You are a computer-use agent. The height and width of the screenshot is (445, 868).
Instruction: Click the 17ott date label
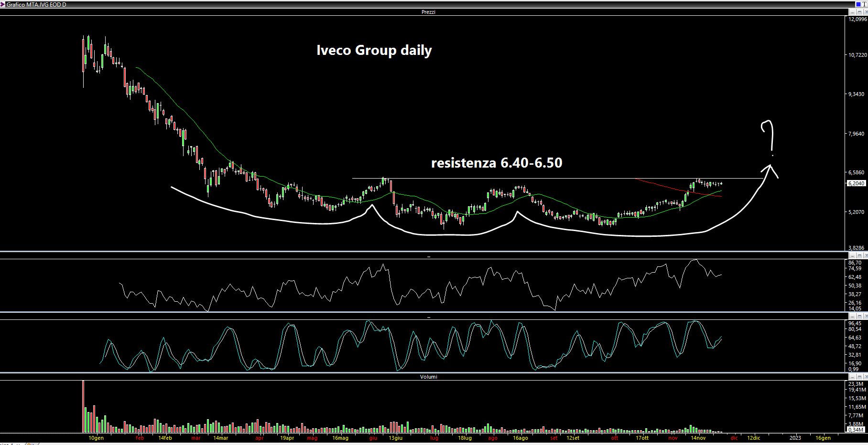(x=642, y=438)
